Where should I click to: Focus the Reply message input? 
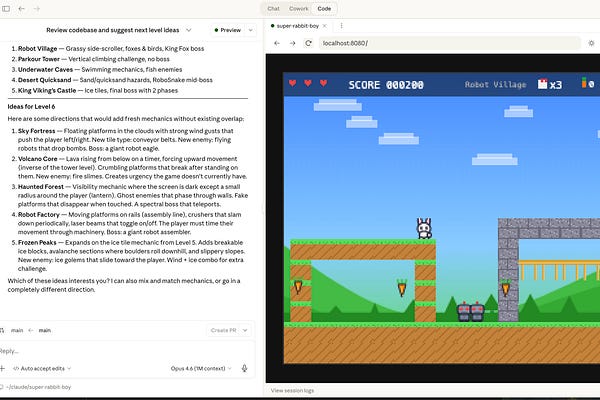tap(126, 351)
